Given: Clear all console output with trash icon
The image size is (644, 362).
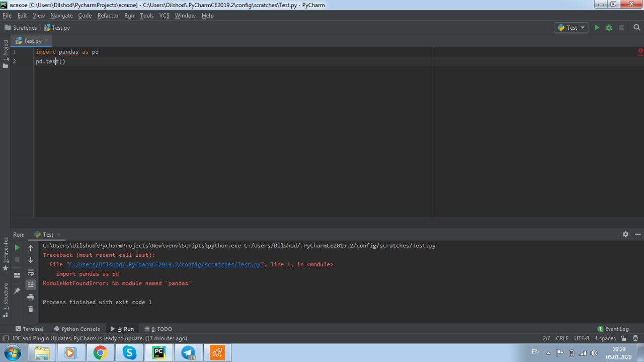Looking at the screenshot, I should click(31, 309).
